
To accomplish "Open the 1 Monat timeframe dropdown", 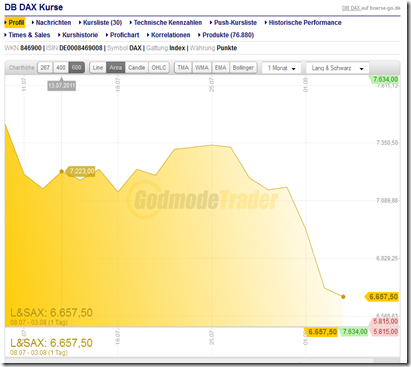I will 282,68.
